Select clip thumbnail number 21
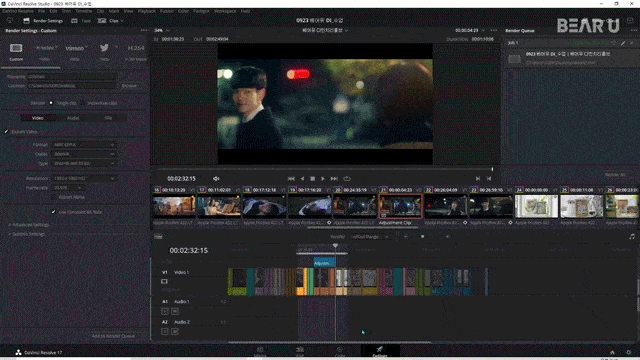 tap(400, 206)
